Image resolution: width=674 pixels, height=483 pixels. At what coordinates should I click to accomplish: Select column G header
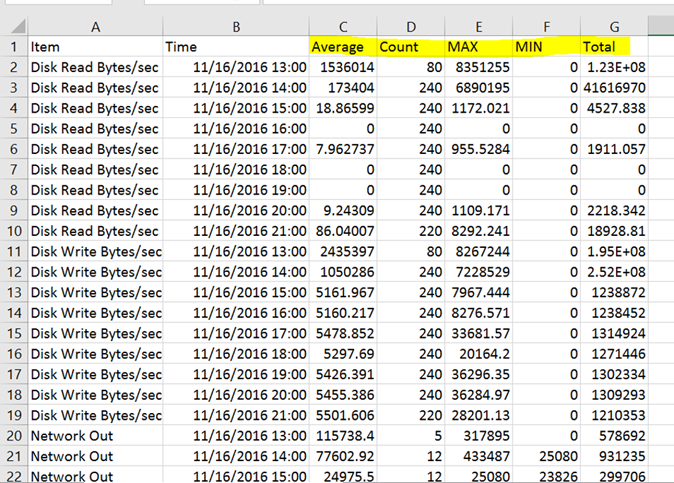pyautogui.click(x=614, y=27)
